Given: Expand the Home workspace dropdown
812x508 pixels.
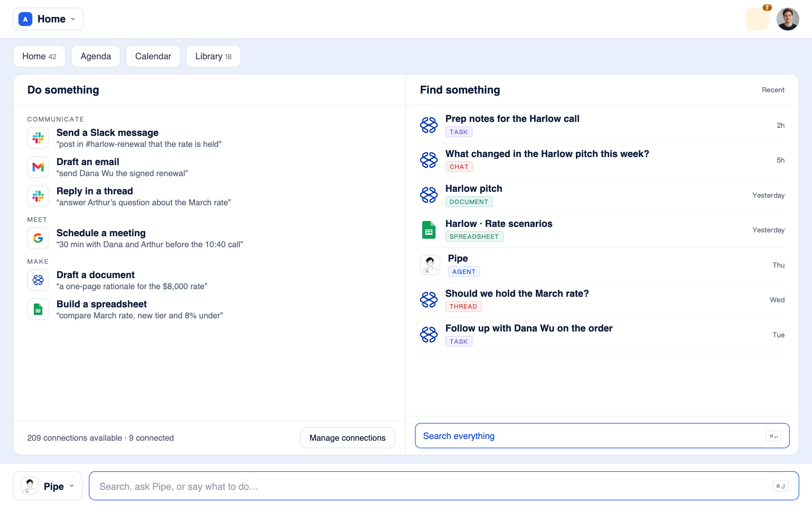Looking at the screenshot, I should (x=48, y=19).
